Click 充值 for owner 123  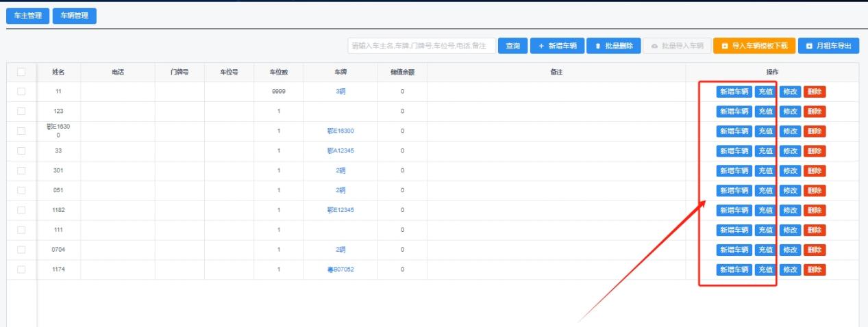click(x=765, y=112)
